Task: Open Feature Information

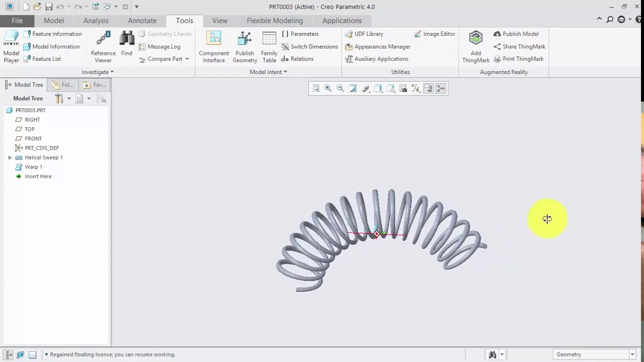Action: coord(52,34)
